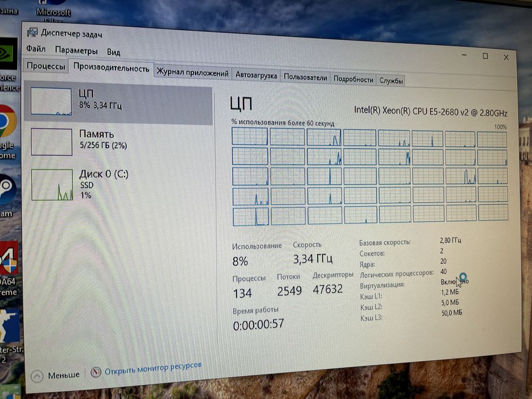Open the Google Chrome desktop icon
This screenshot has height=399, width=532.
[x=7, y=132]
